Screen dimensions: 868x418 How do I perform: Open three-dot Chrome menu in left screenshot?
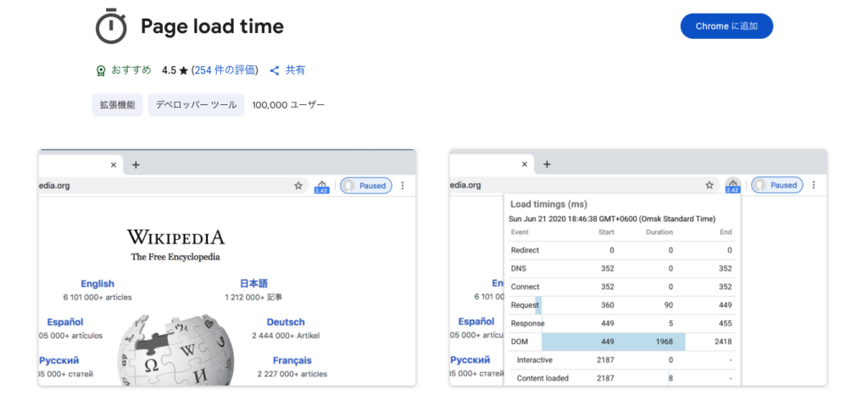point(403,186)
